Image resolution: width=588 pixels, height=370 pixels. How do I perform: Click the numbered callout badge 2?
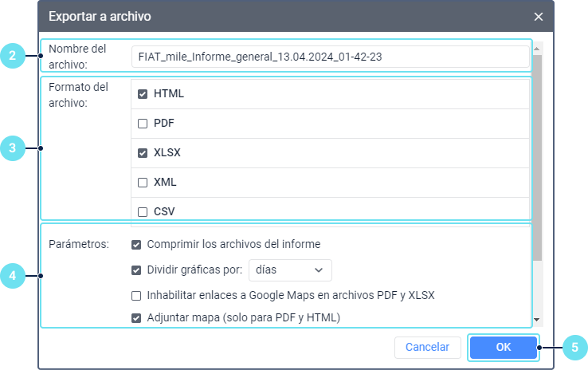tap(12, 56)
